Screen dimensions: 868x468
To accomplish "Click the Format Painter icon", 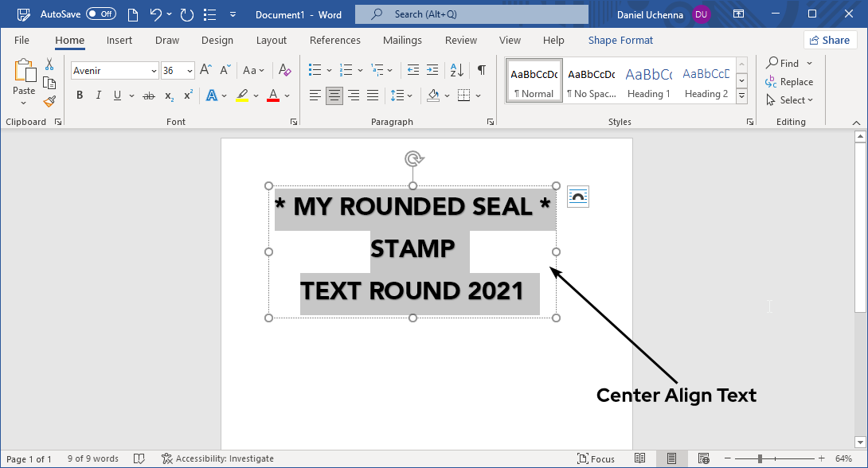I will (49, 100).
